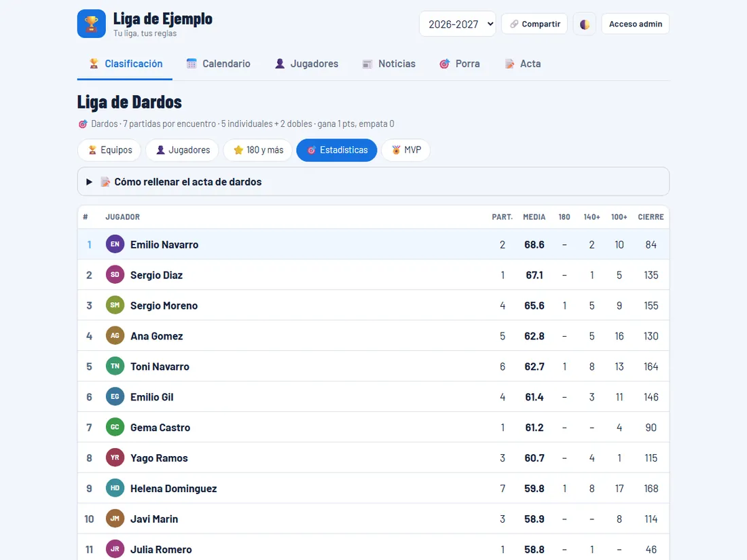The width and height of the screenshot is (747, 560).
Task: Open the Calendario tab
Action: point(218,64)
